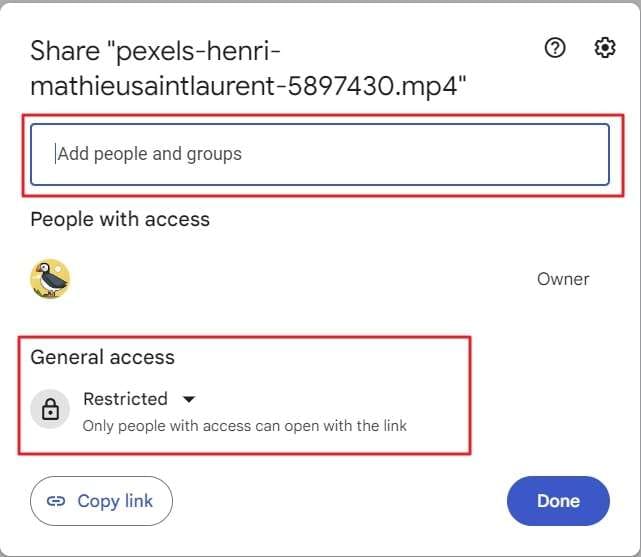Click the "Restricted" access type label

[125, 399]
